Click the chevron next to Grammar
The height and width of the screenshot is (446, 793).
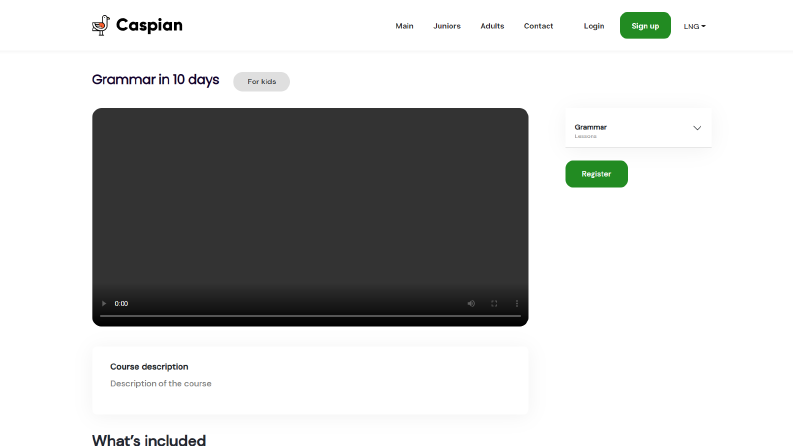(697, 128)
